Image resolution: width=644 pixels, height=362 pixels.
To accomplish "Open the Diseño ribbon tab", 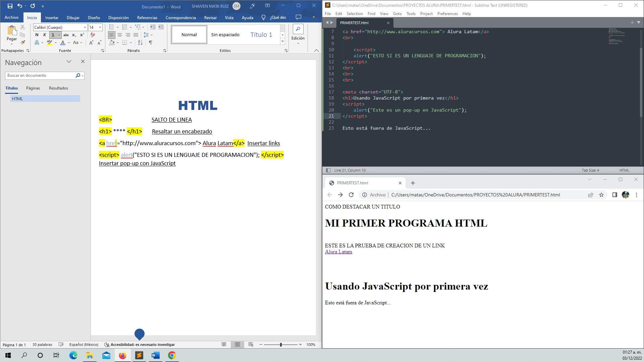I will 94,17.
